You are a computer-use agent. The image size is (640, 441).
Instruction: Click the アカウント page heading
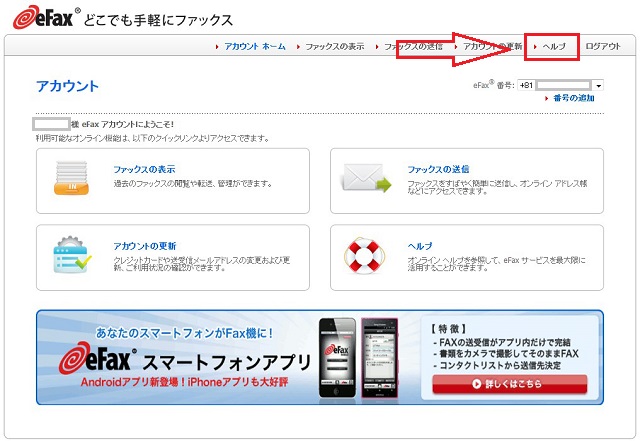(x=67, y=86)
